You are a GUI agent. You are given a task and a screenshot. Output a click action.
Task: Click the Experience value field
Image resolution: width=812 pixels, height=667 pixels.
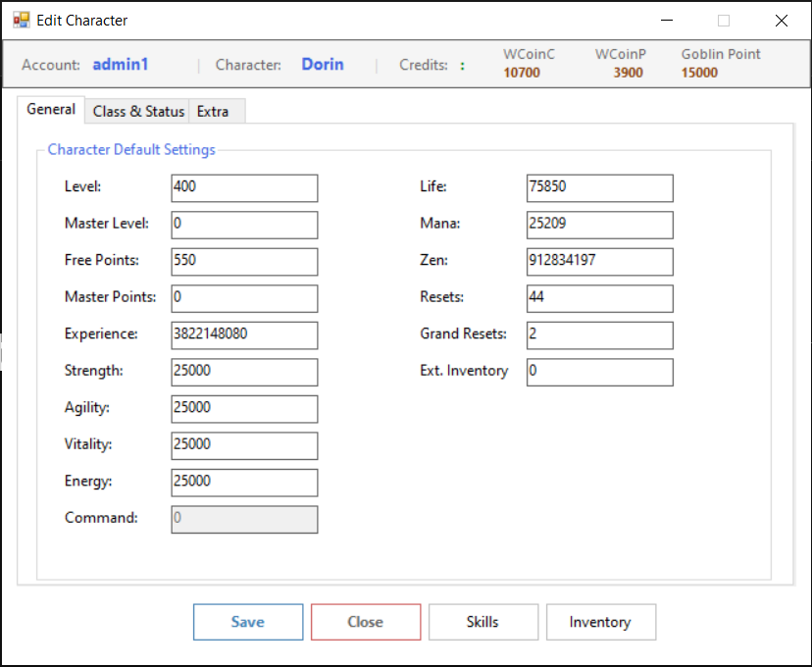pos(244,334)
